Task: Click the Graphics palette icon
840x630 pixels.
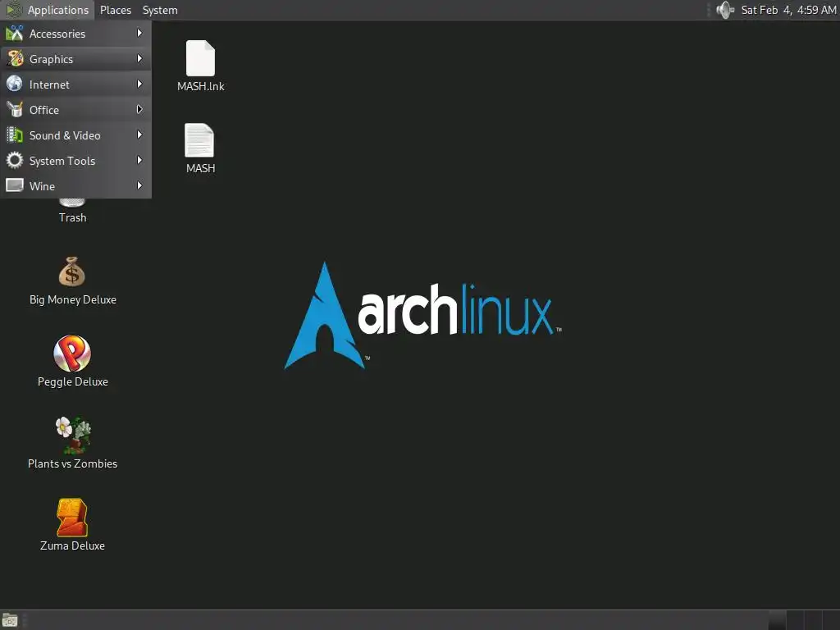Action: point(15,58)
